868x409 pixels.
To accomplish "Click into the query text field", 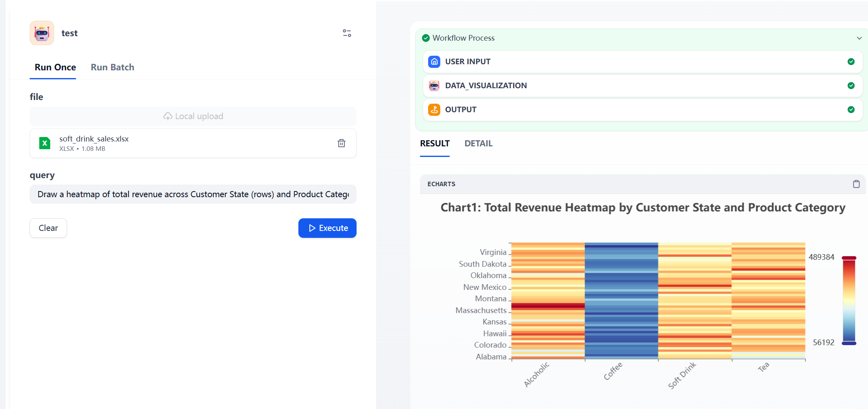I will point(193,194).
